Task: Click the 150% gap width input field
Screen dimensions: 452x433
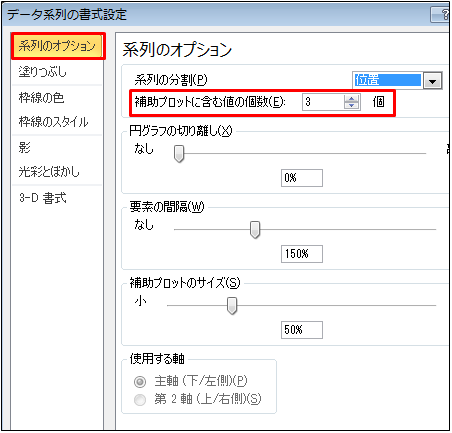Action: click(302, 254)
